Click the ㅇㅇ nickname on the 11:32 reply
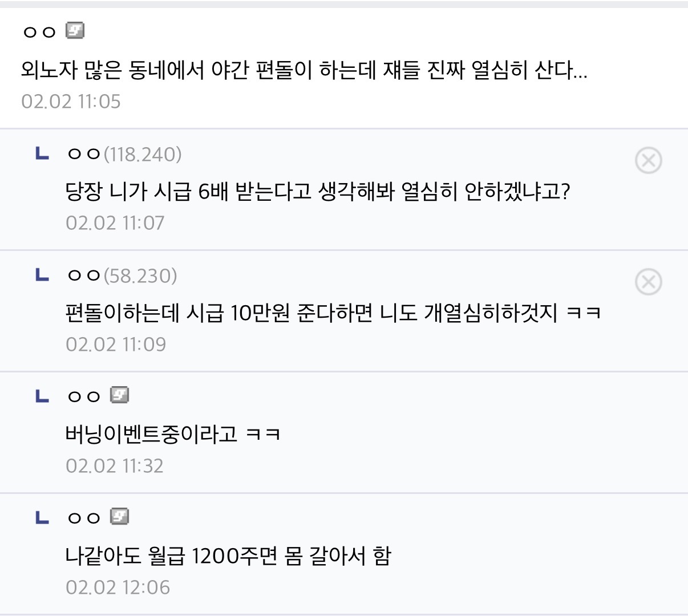 (84, 396)
